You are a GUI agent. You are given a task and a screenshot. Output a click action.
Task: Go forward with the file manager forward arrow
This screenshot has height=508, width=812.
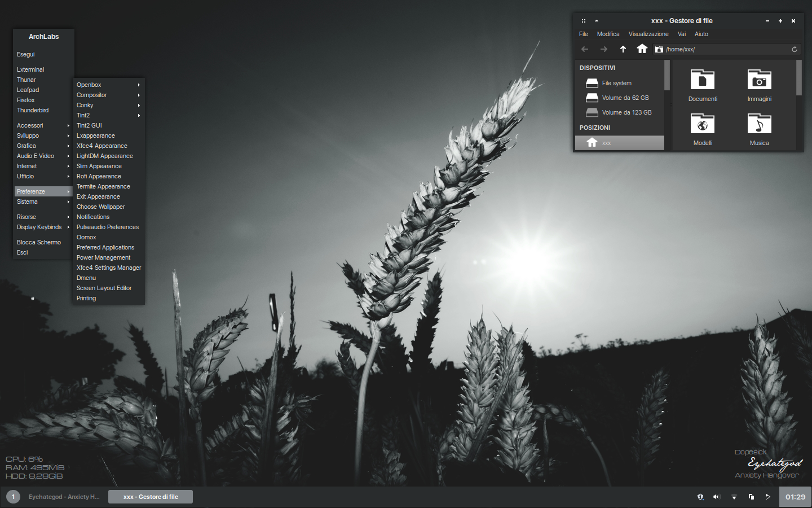pos(604,49)
